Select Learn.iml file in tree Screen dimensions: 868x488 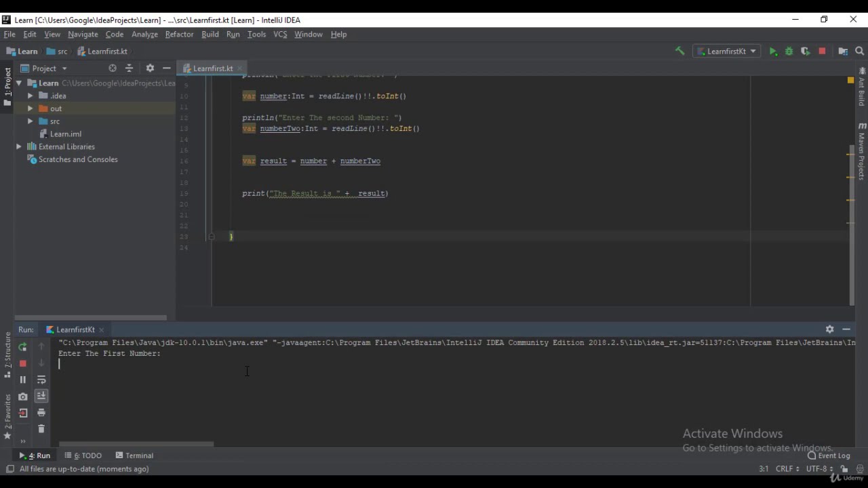click(66, 134)
